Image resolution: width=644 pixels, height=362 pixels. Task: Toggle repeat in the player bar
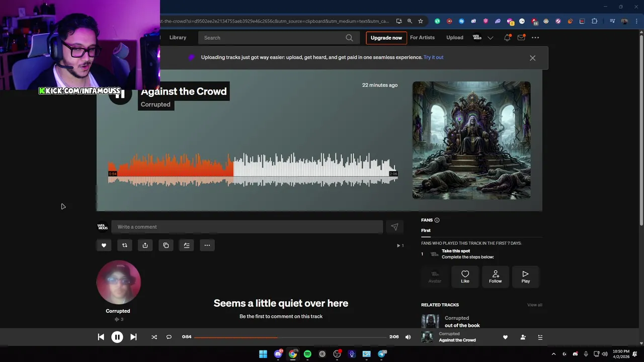point(169,337)
